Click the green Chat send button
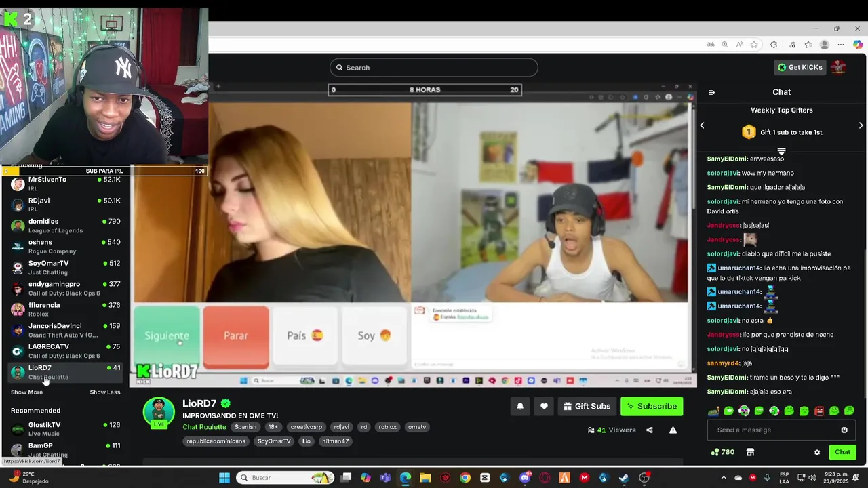The height and width of the screenshot is (488, 868). click(842, 452)
